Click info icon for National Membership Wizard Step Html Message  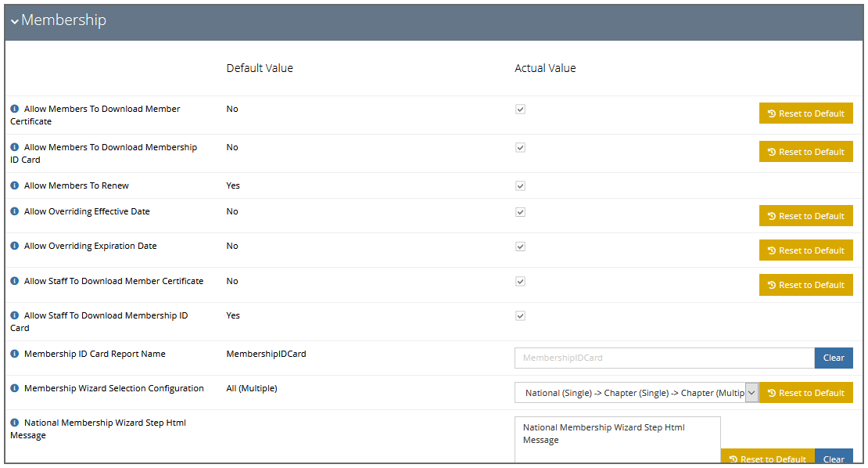[15, 423]
